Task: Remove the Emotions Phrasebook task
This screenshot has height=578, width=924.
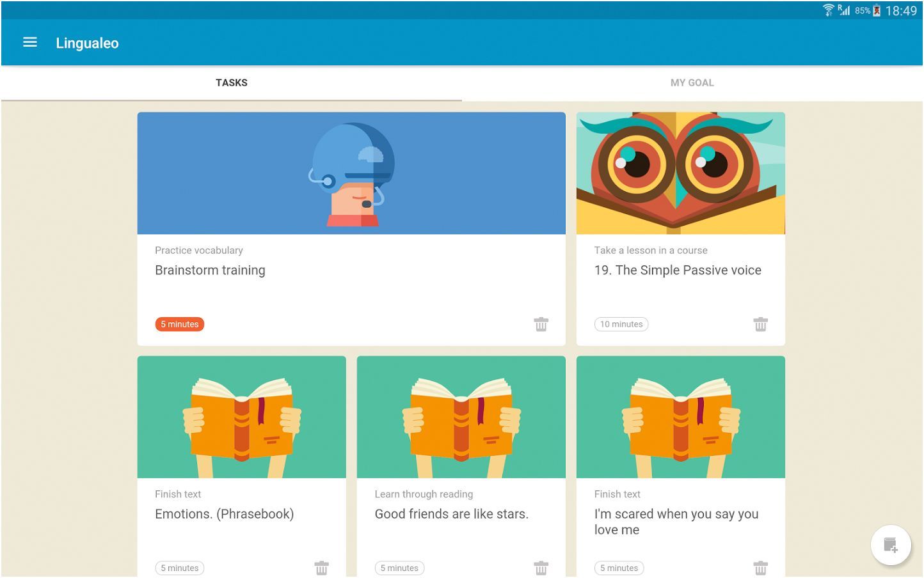Action: point(321,568)
